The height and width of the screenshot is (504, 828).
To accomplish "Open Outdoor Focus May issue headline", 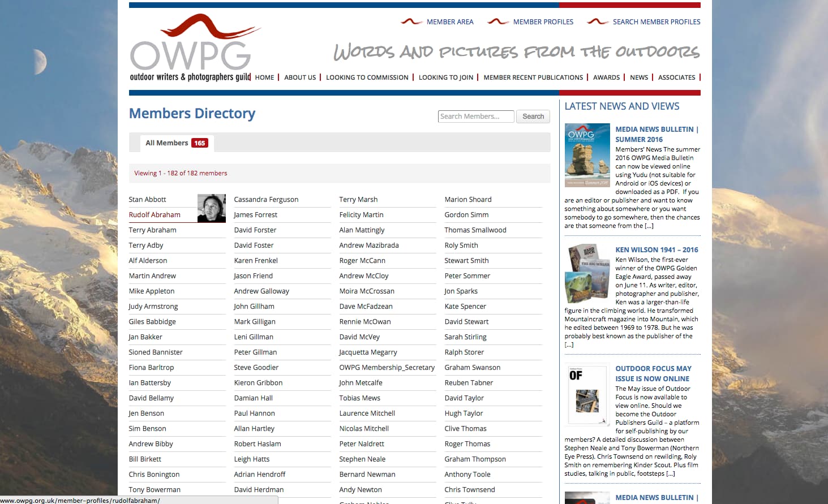I will click(653, 373).
